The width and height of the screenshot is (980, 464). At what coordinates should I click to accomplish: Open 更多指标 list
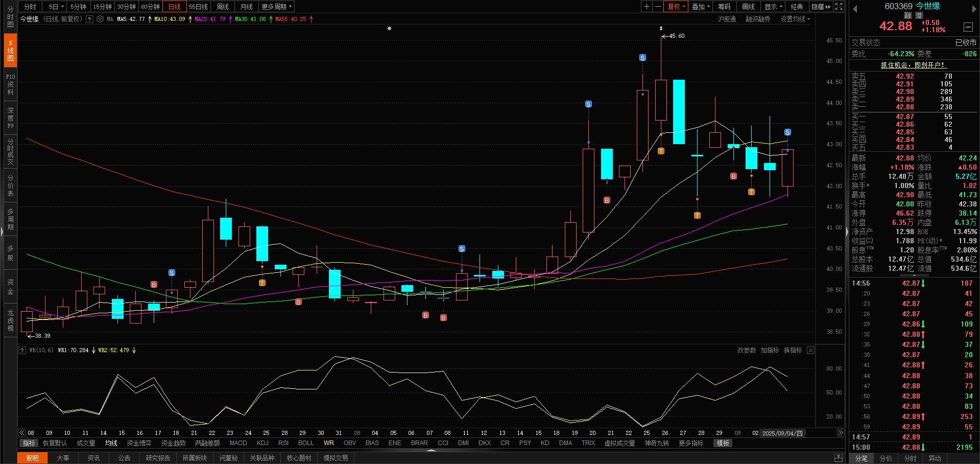(x=691, y=443)
